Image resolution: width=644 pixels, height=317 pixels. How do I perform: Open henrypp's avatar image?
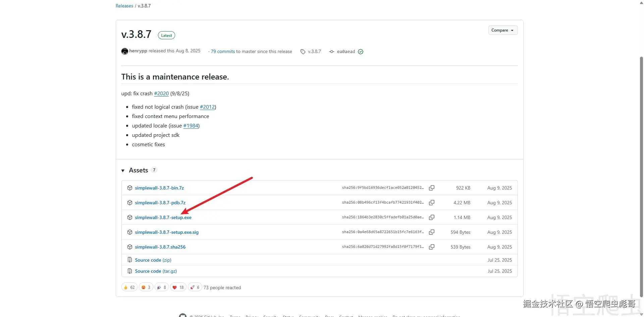(125, 51)
